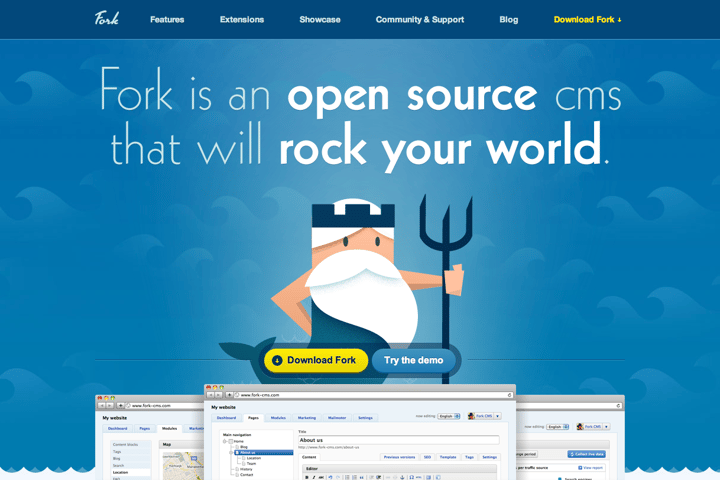This screenshot has height=480, width=720.
Task: Open the Marketing tab in center window
Action: (307, 418)
